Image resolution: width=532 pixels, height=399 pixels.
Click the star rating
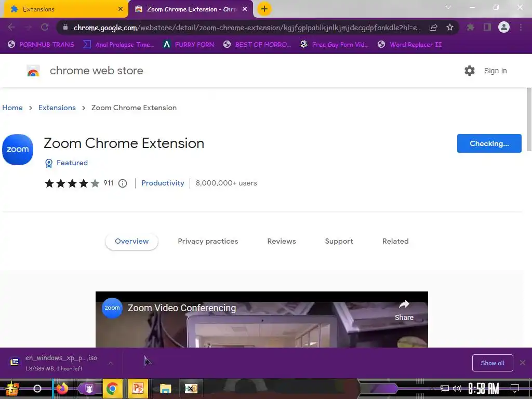click(72, 183)
